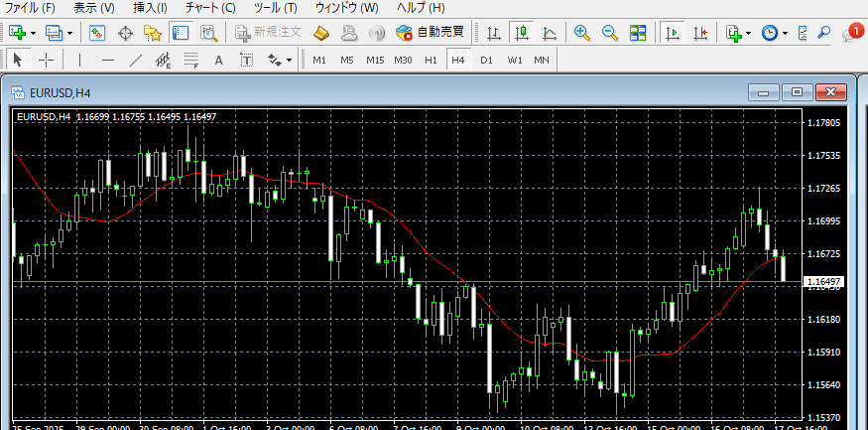Open the ツール (T) menu

(275, 8)
